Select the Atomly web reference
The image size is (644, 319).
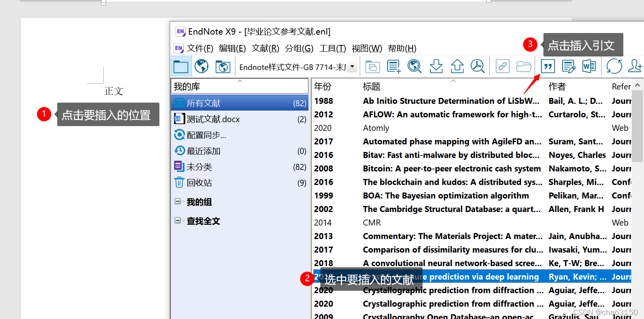(x=472, y=128)
